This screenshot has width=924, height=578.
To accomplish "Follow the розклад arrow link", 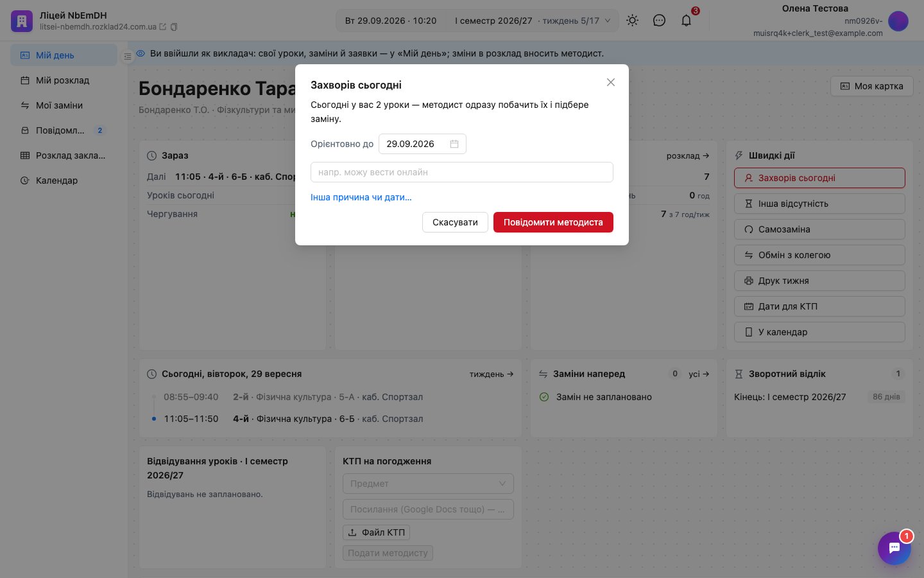I will tap(688, 155).
